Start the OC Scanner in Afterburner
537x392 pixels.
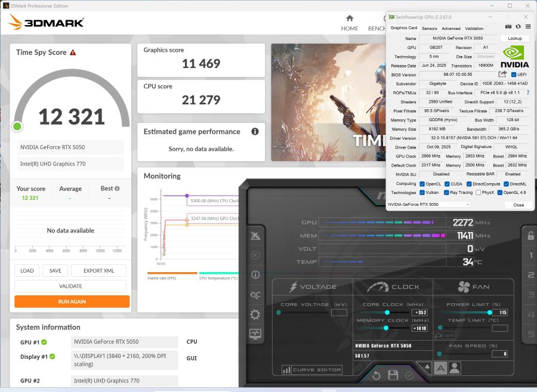[255, 295]
